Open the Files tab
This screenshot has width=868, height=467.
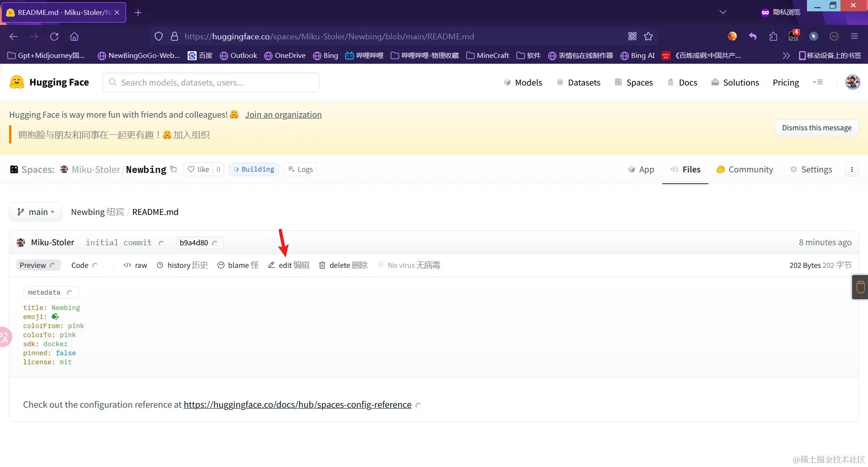click(685, 169)
